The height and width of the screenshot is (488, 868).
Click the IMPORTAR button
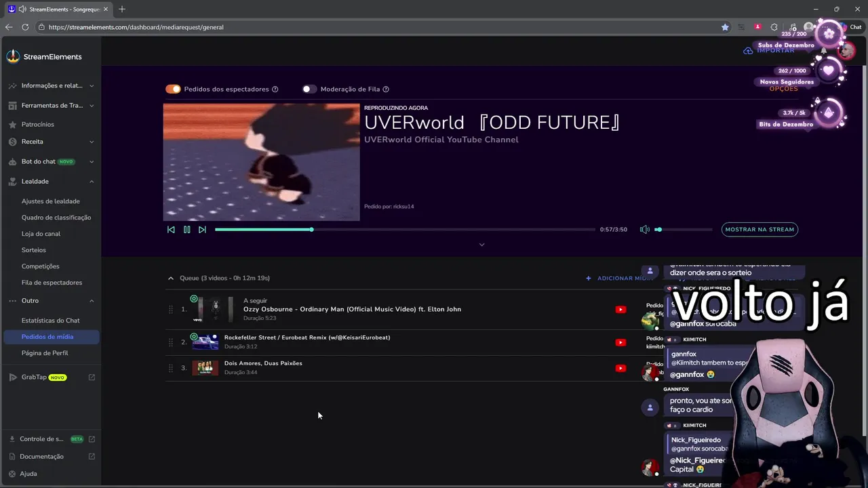[769, 51]
